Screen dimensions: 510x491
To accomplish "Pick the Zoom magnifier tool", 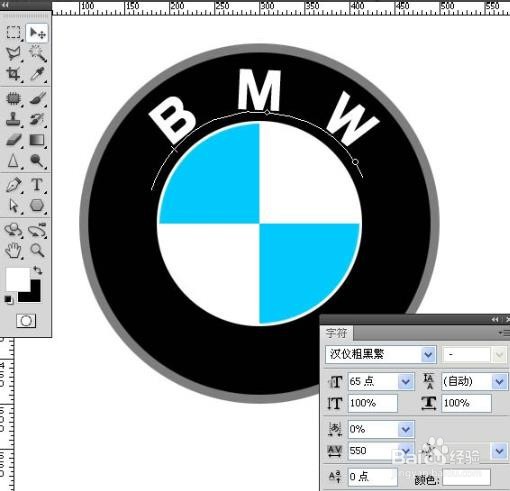I will pyautogui.click(x=37, y=250).
